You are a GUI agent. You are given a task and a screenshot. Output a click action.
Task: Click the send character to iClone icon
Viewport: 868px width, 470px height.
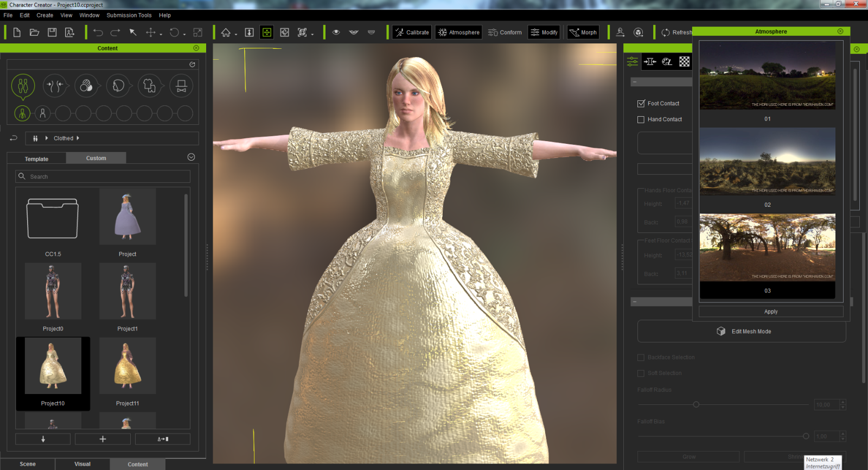tap(621, 33)
